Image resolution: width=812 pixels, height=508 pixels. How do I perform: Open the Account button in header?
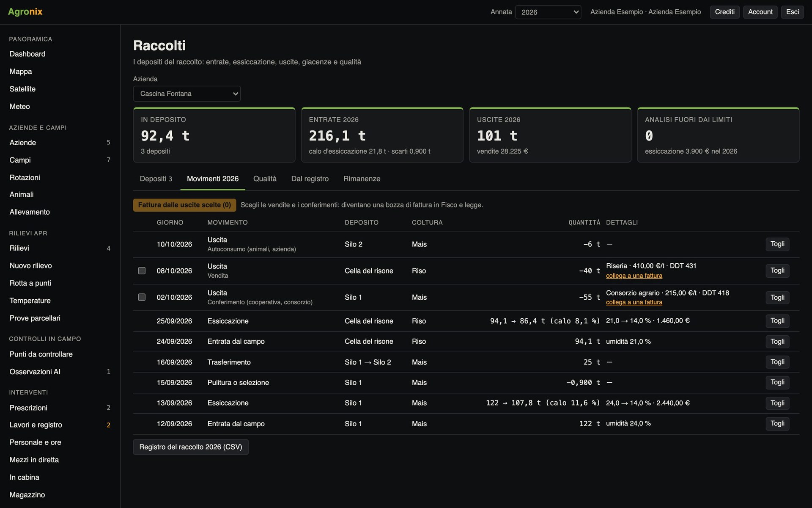760,12
